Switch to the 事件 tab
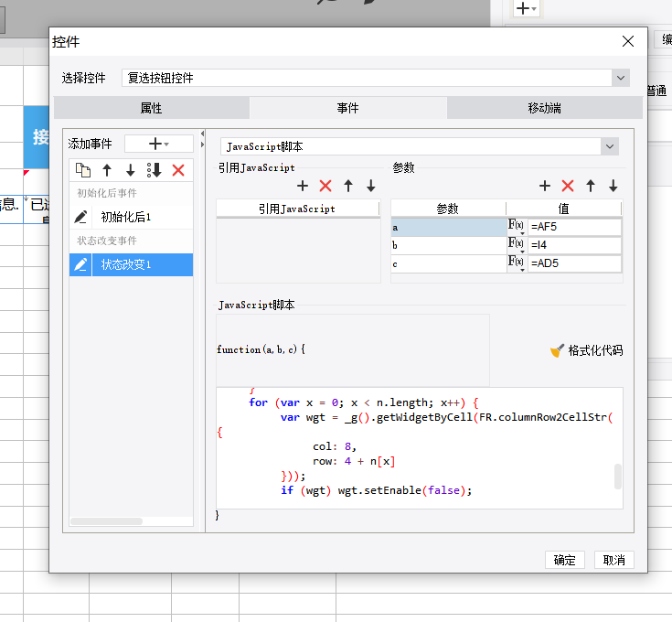 pyautogui.click(x=347, y=108)
